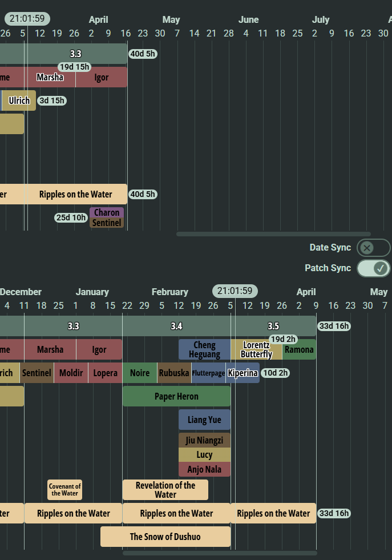Click the January month label
The width and height of the screenshot is (392, 560).
click(92, 292)
